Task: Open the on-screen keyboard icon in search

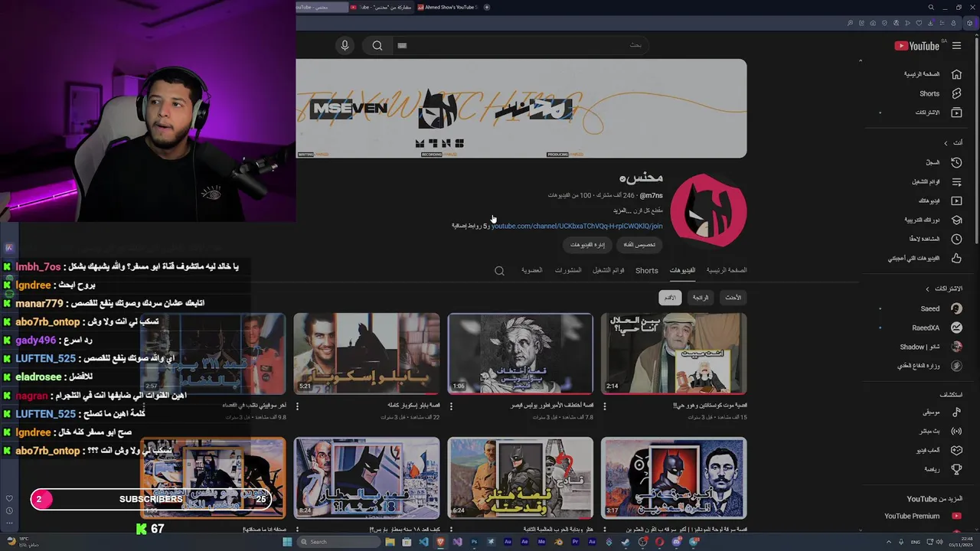Action: coord(402,46)
